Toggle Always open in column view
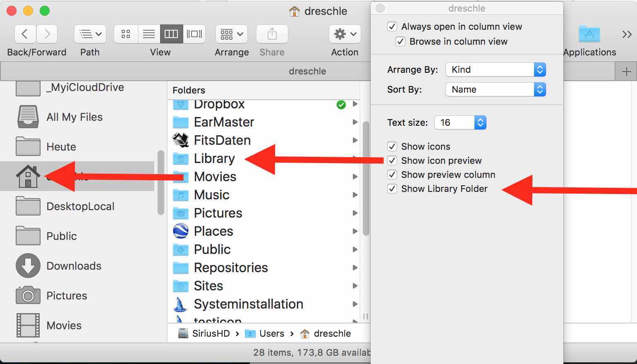637x364 pixels. coord(392,26)
